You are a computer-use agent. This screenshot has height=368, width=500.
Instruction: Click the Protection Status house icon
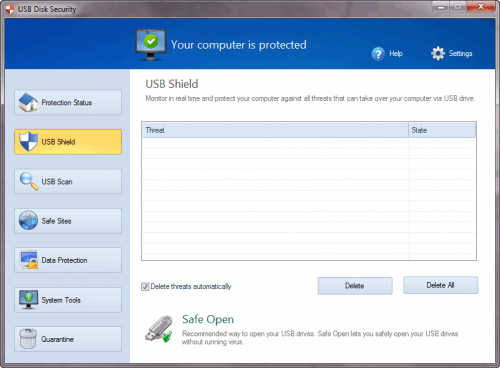point(28,102)
